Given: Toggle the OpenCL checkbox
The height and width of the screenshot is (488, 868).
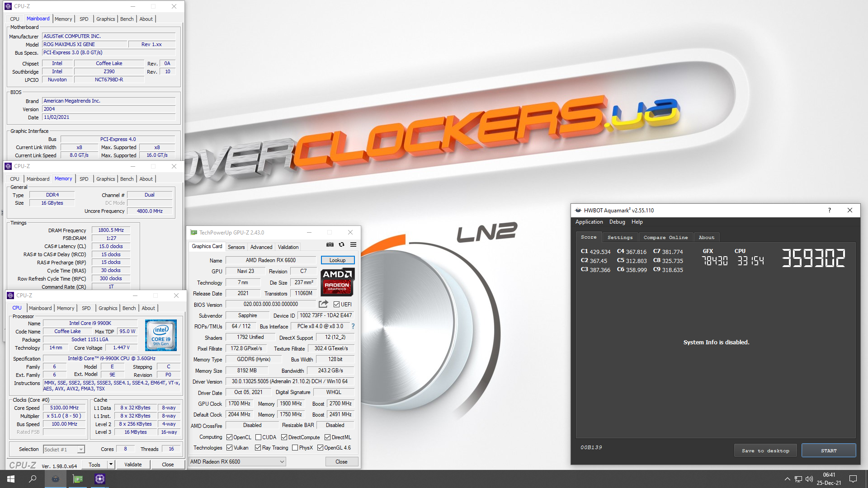Looking at the screenshot, I should point(229,437).
